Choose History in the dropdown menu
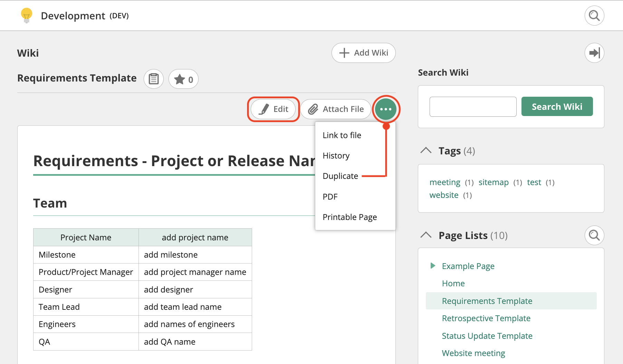Screen dimensions: 623x364 tap(336, 156)
